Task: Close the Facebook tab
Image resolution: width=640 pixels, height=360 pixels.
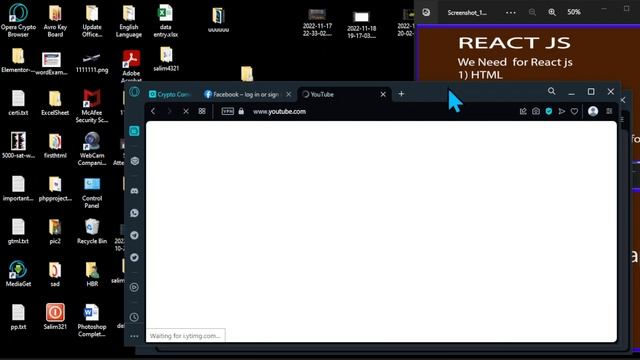Action: (289, 94)
